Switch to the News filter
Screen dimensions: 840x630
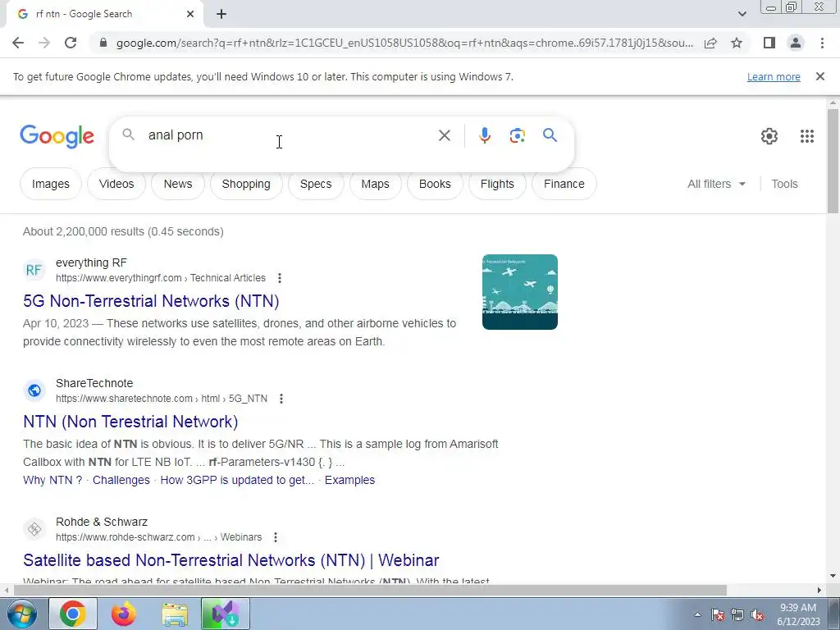coord(178,184)
